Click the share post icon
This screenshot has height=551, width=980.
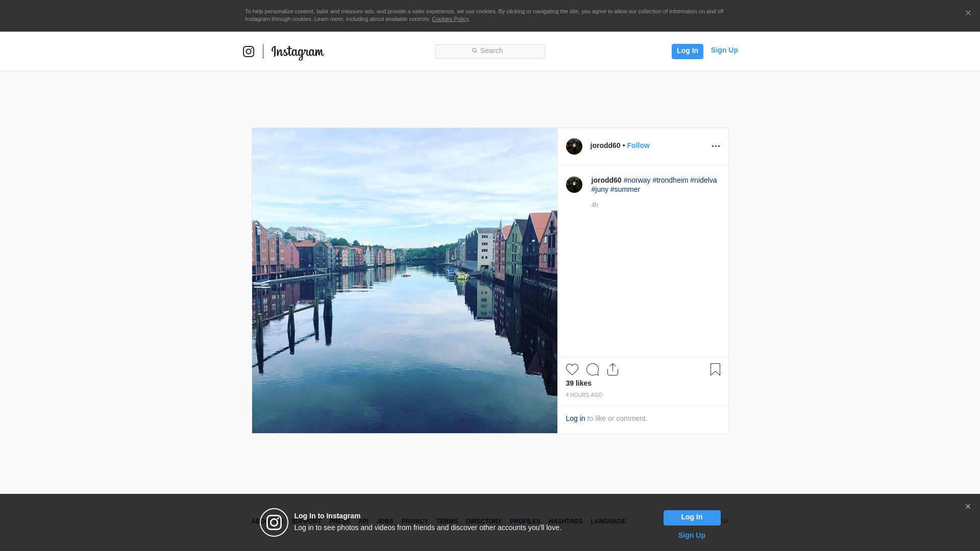pos(612,369)
